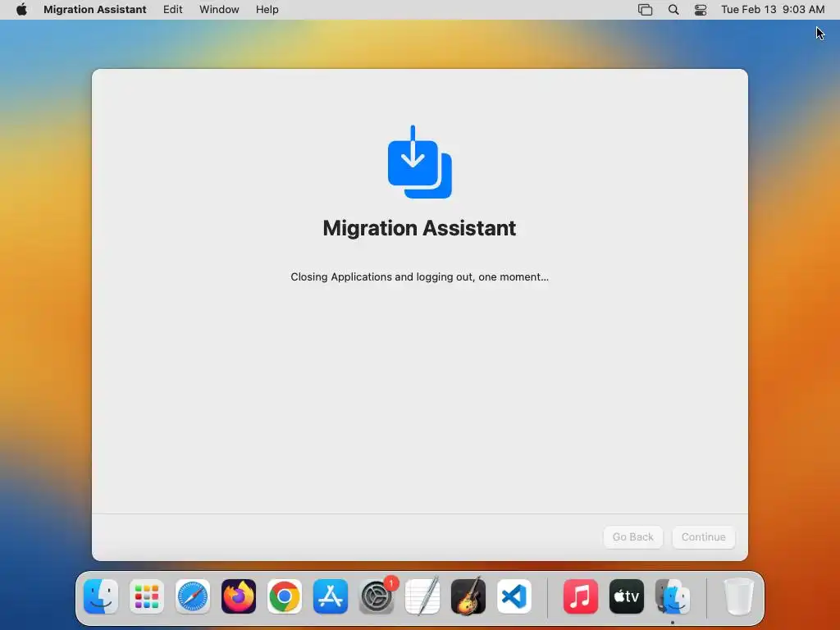Screen dimensions: 840x630
Task: Click the 'Closing Applications and logging out' message
Action: click(419, 277)
